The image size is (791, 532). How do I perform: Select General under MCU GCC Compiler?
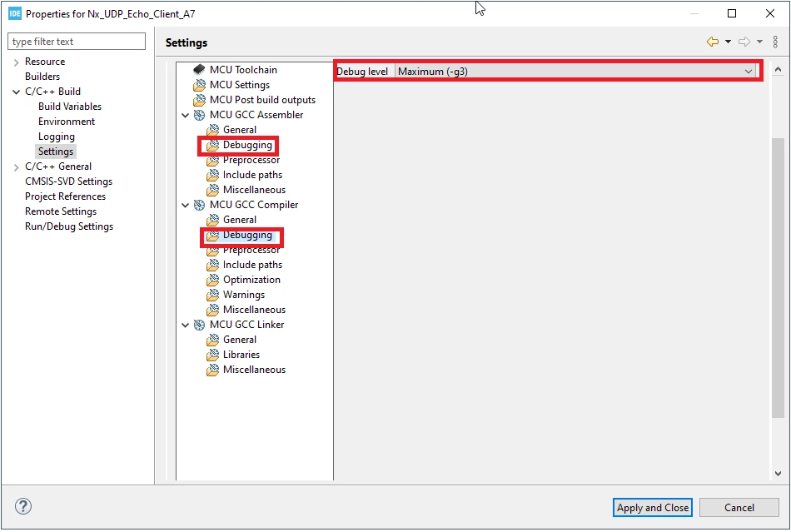coord(240,220)
